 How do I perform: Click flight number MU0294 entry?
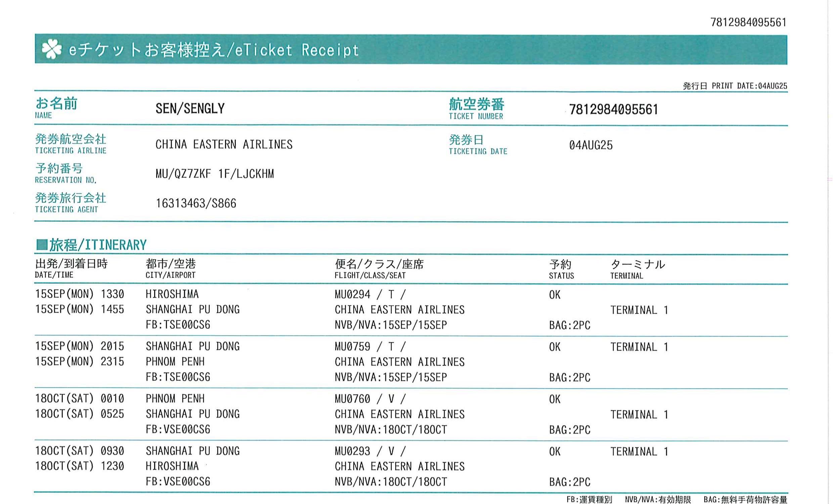click(x=352, y=294)
